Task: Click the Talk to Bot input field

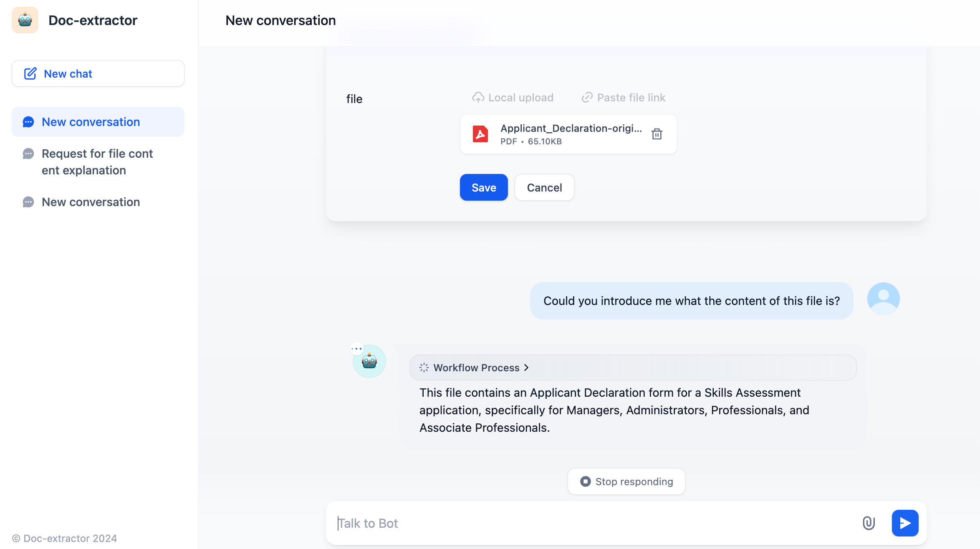Action: (x=584, y=523)
